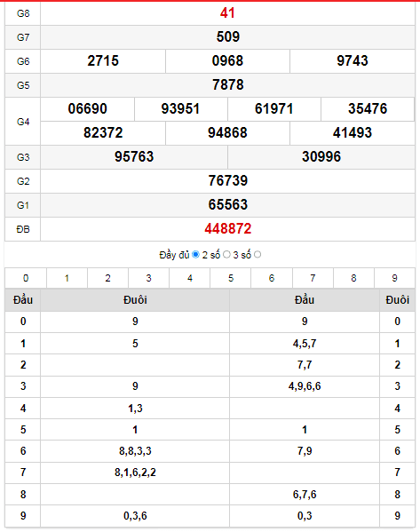Viewport: 420px width, 532px height.
Task: Click the G1 prize number 65563
Action: pyautogui.click(x=227, y=204)
